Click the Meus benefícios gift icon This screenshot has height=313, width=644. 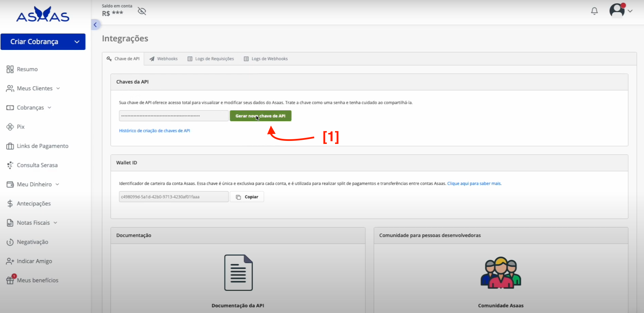[10, 280]
